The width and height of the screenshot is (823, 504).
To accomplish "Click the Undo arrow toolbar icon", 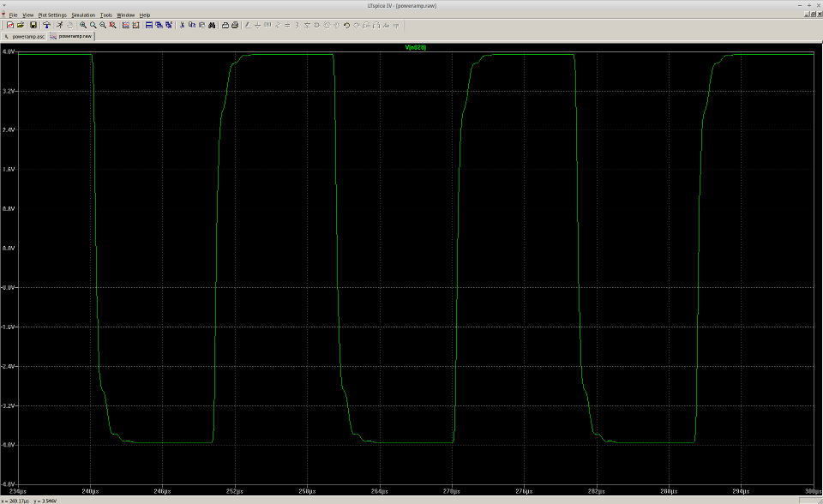I will coord(346,25).
